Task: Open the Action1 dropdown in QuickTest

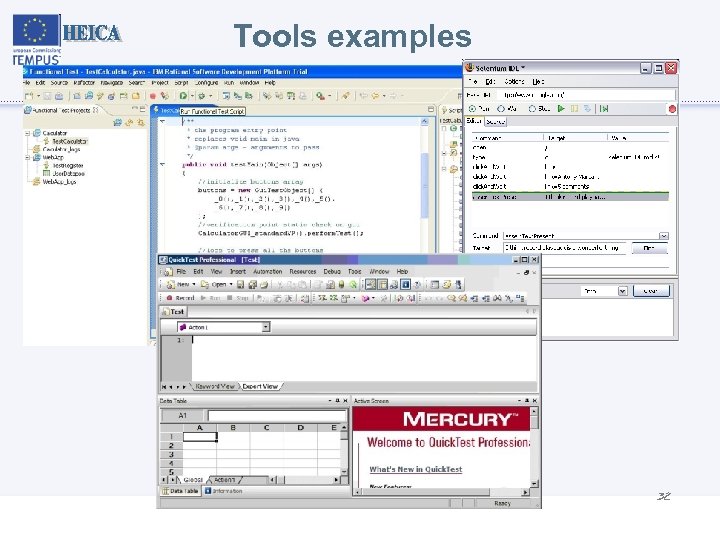Action: [x=266, y=327]
